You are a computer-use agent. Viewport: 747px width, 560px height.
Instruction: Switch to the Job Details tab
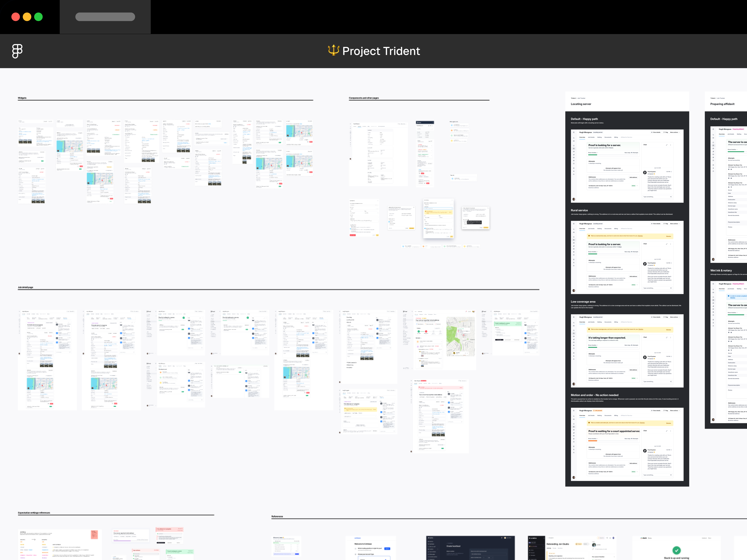591,137
